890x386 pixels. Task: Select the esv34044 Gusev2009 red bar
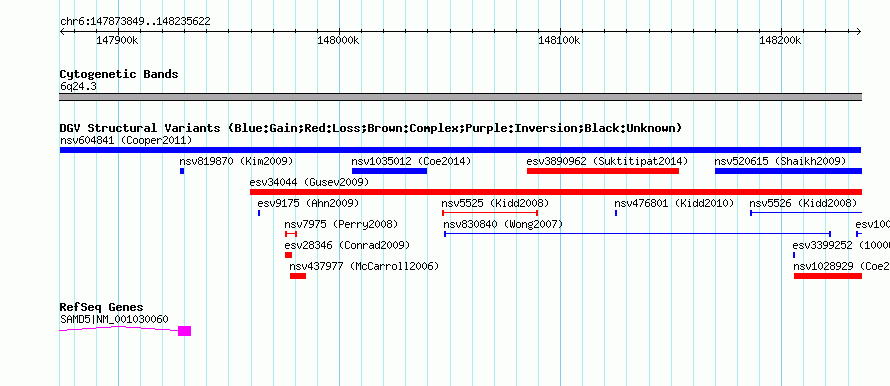tap(556, 192)
